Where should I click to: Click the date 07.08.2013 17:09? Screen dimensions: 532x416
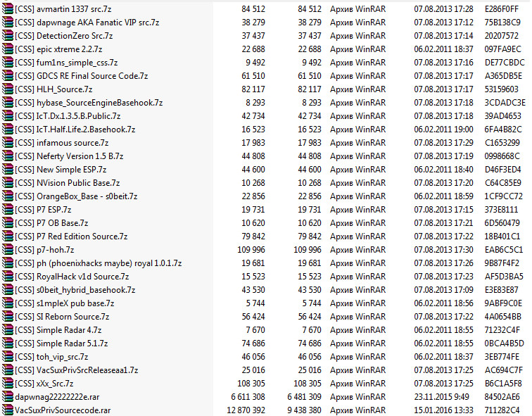coord(443,290)
